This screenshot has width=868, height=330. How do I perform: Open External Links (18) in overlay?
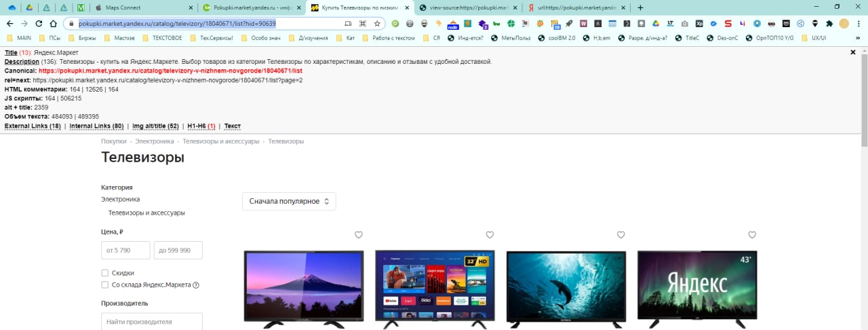pyautogui.click(x=33, y=126)
